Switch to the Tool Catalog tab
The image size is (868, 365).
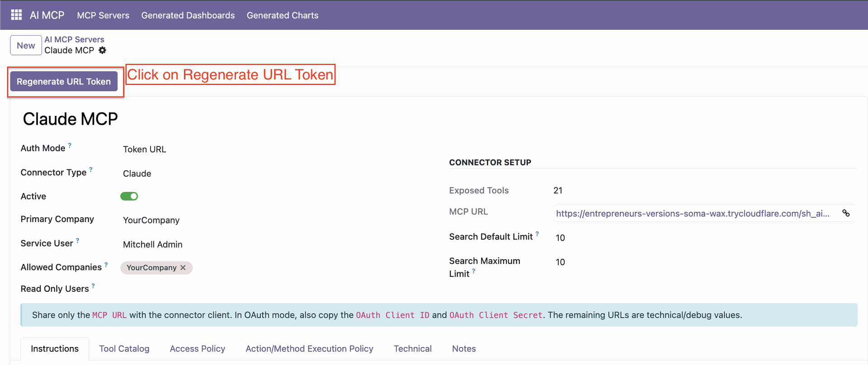tap(124, 349)
